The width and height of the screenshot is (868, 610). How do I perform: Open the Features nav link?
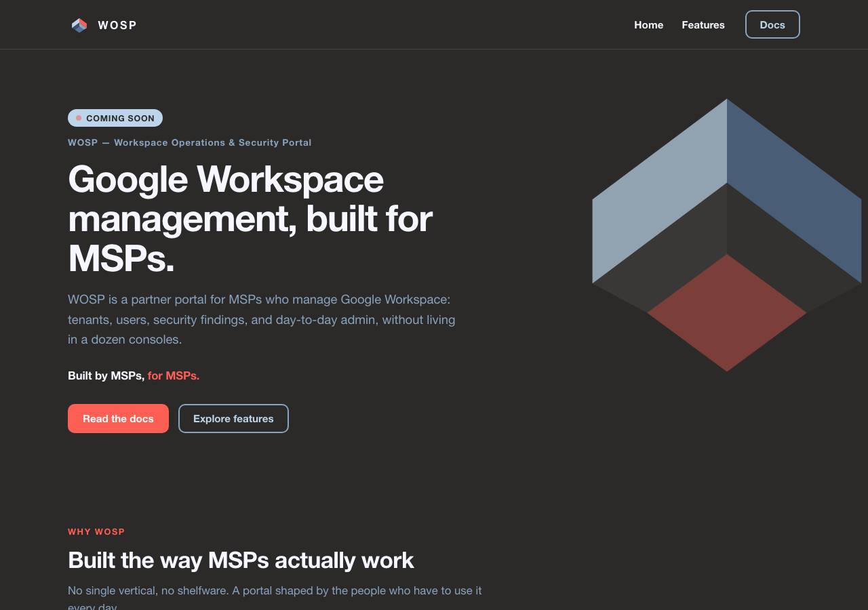point(703,25)
